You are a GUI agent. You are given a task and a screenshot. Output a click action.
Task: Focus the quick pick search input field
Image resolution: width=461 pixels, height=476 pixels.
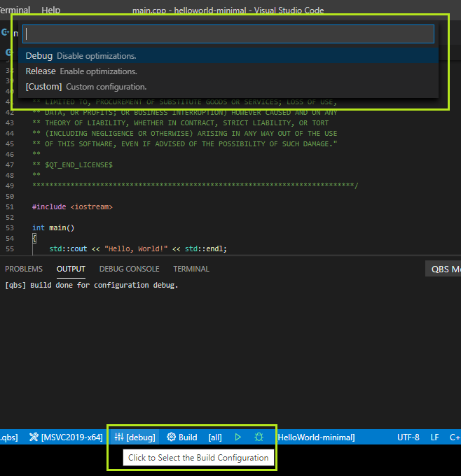coord(228,34)
